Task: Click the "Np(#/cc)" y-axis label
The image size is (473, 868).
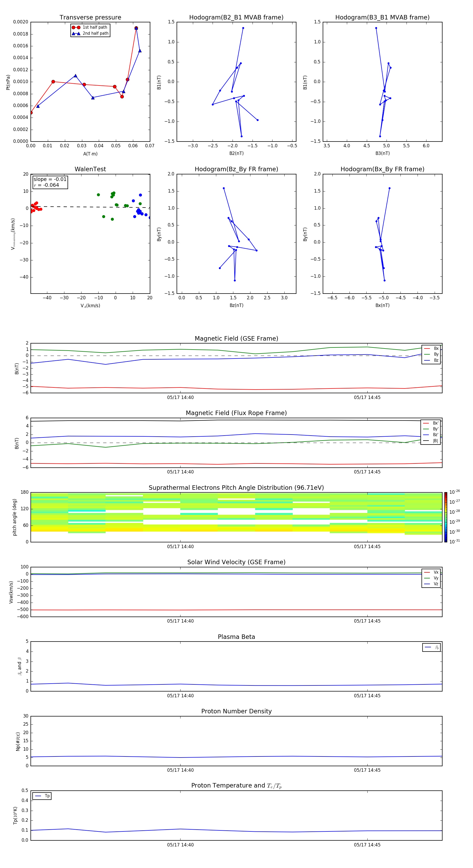Action: click(18, 741)
